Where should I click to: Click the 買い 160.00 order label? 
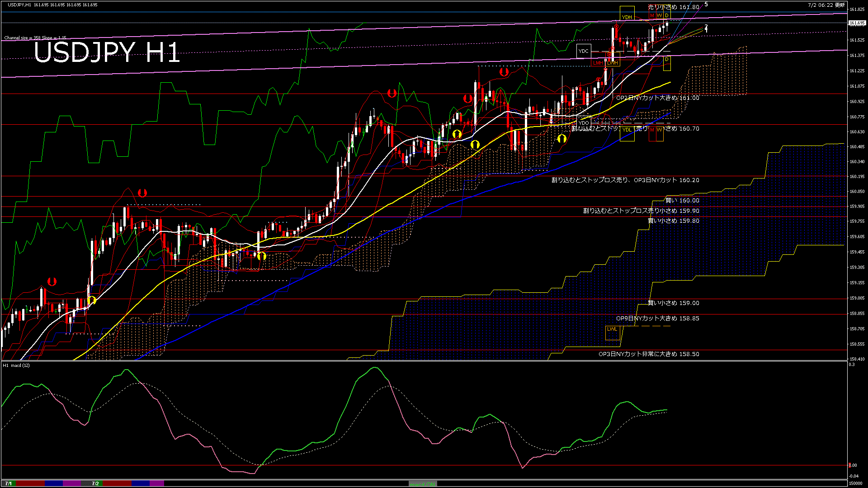tap(682, 201)
